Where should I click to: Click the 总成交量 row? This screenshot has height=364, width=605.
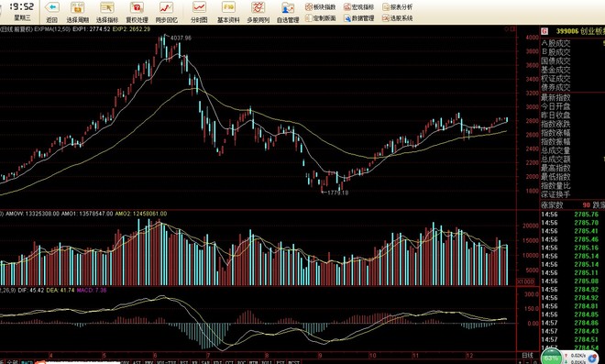pyautogui.click(x=555, y=150)
